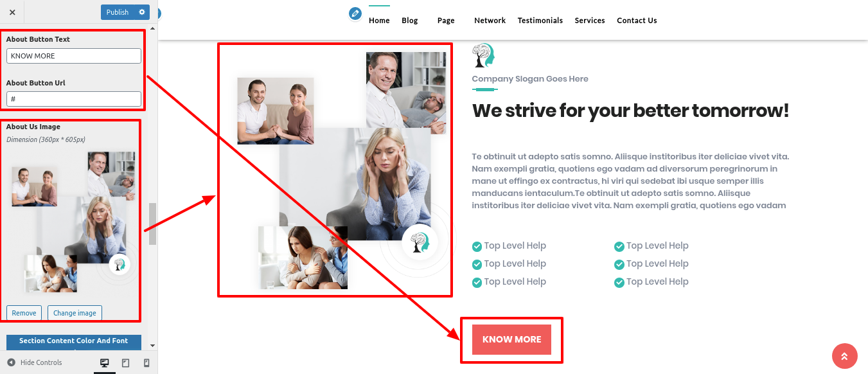This screenshot has width=868, height=374.
Task: Click the Remove image button
Action: click(x=24, y=313)
